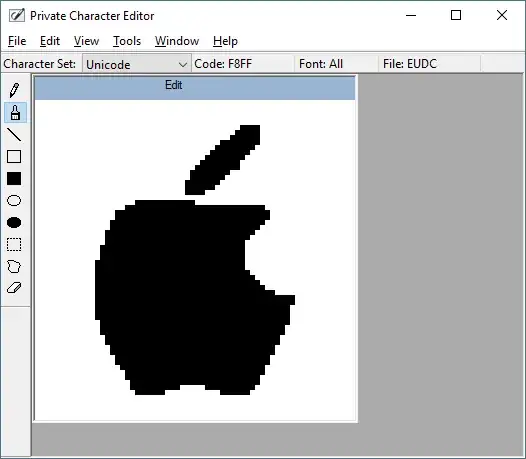Image resolution: width=526 pixels, height=459 pixels.
Task: Select the Hollow Ellipse tool
Action: (x=14, y=201)
